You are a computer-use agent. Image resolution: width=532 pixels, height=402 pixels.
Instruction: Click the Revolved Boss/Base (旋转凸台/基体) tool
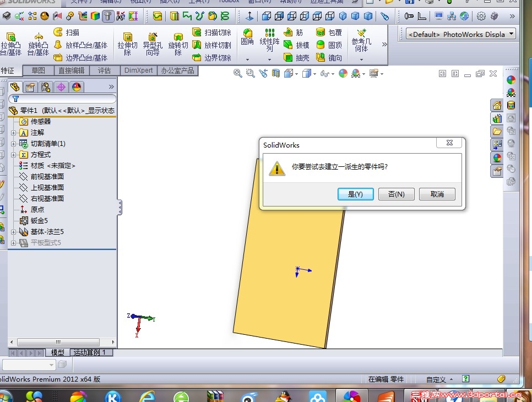click(x=38, y=44)
